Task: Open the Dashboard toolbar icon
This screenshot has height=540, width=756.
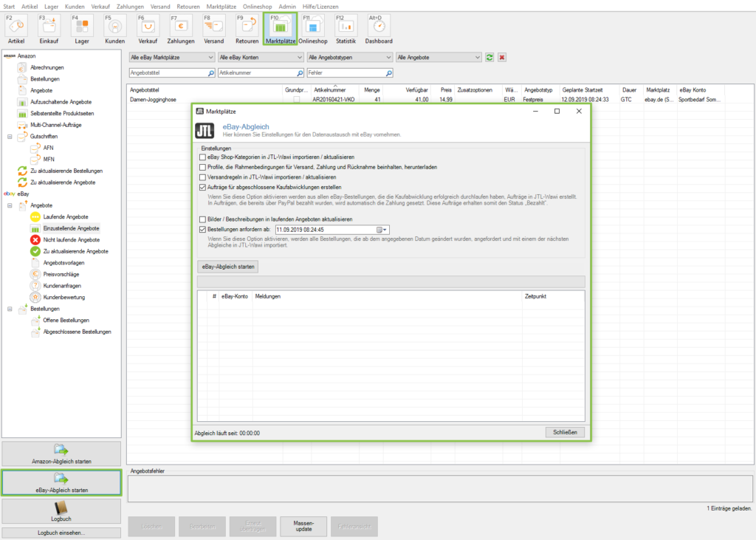Action: pos(379,29)
